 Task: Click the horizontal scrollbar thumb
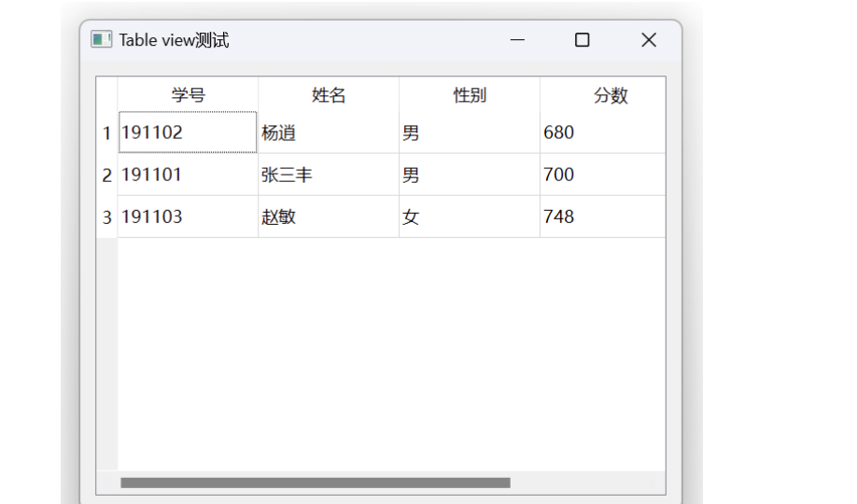pyautogui.click(x=316, y=483)
